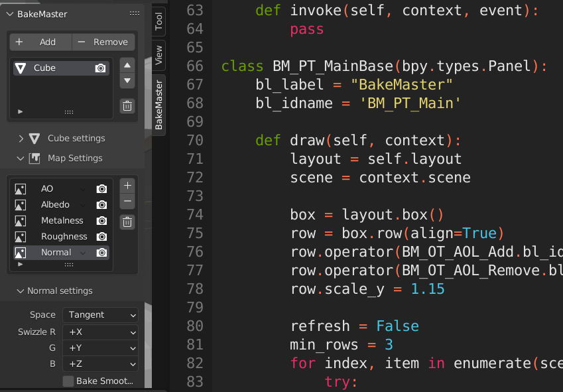Open the Swizzle R dropdown showing +X
The width and height of the screenshot is (563, 392).
click(100, 332)
